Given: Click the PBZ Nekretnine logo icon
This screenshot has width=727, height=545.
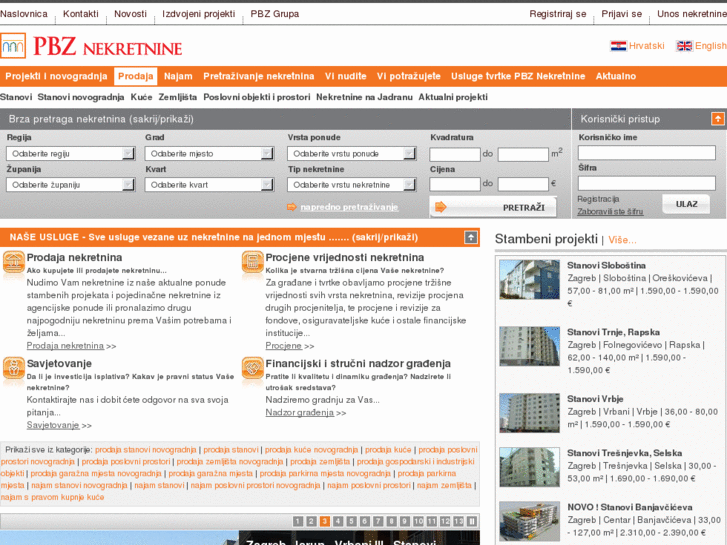Looking at the screenshot, I should (13, 45).
